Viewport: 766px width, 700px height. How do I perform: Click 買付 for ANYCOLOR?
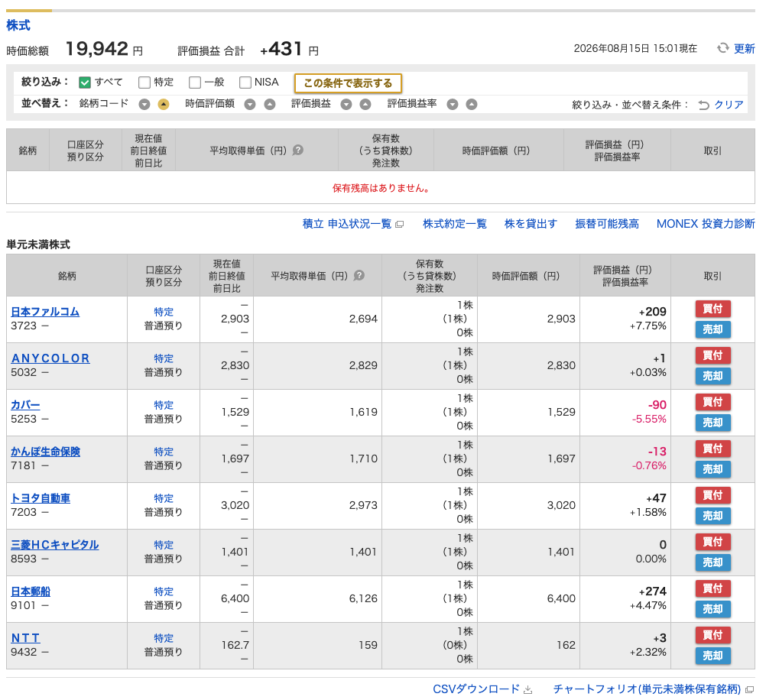[712, 355]
